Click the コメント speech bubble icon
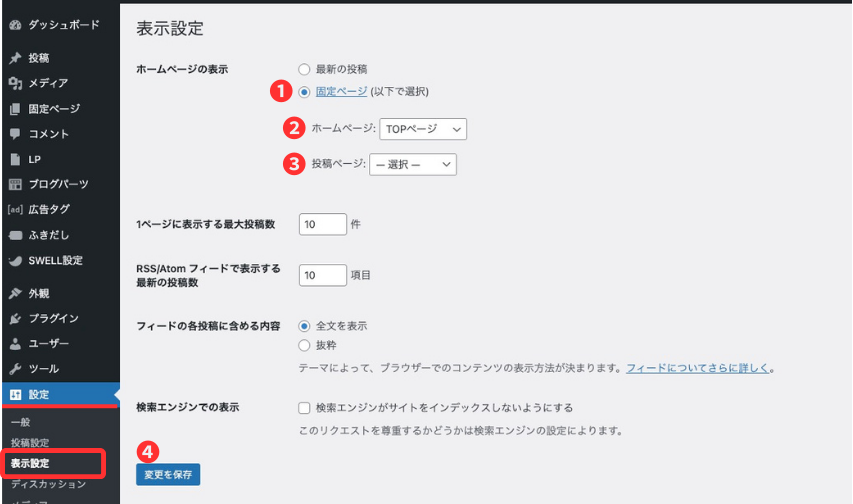Screen dimensions: 853x504 coord(15,134)
